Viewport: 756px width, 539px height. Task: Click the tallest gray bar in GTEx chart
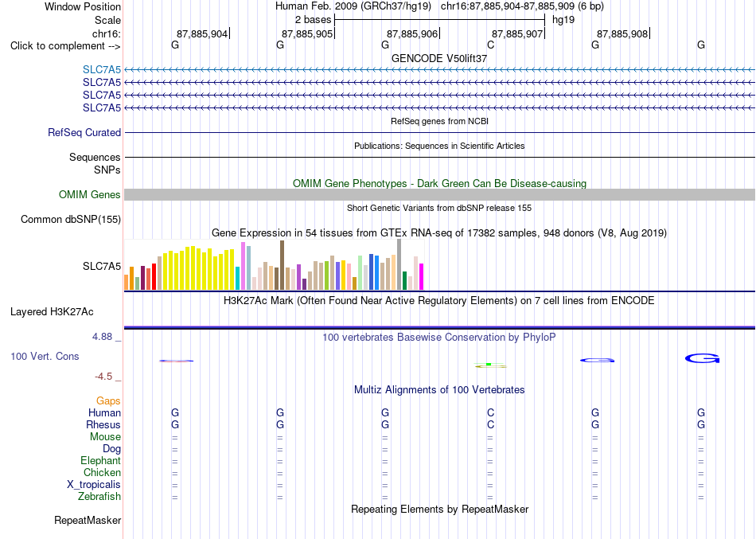pyautogui.click(x=399, y=264)
